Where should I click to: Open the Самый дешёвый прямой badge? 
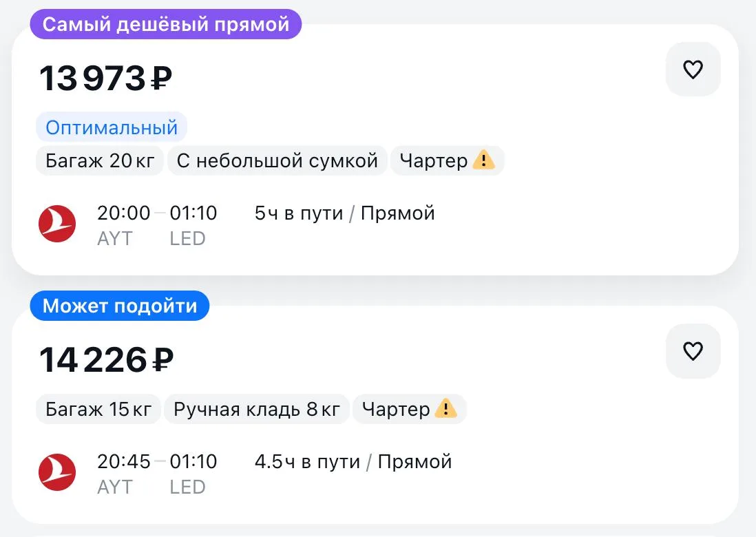[x=166, y=24]
